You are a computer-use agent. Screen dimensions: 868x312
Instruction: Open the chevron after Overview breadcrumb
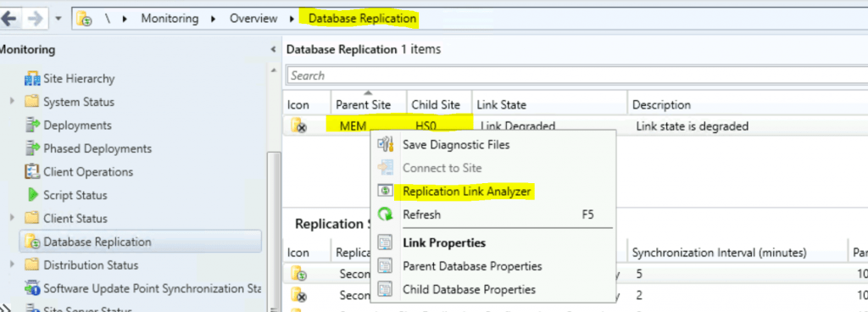click(292, 19)
